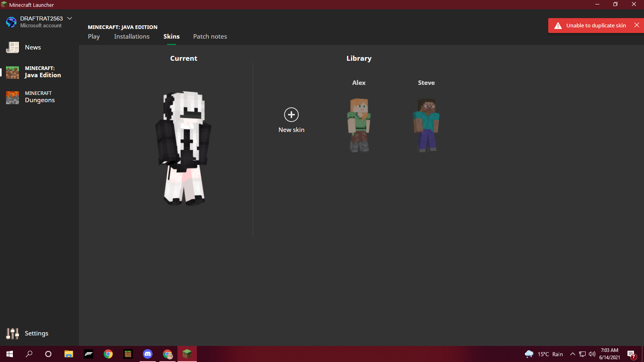Image resolution: width=644 pixels, height=362 pixels.
Task: Open the weather widget showing 15°C Rain
Action: [x=544, y=354]
